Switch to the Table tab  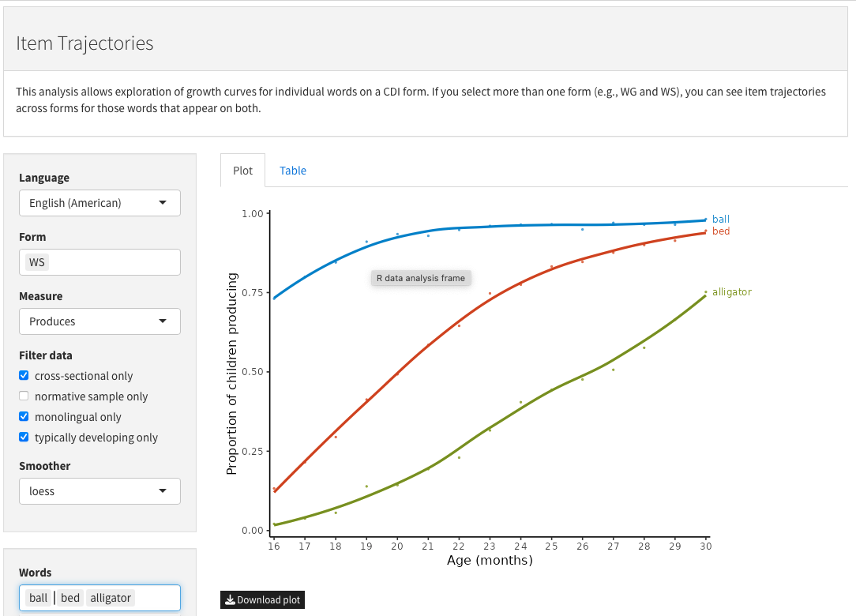pos(293,171)
